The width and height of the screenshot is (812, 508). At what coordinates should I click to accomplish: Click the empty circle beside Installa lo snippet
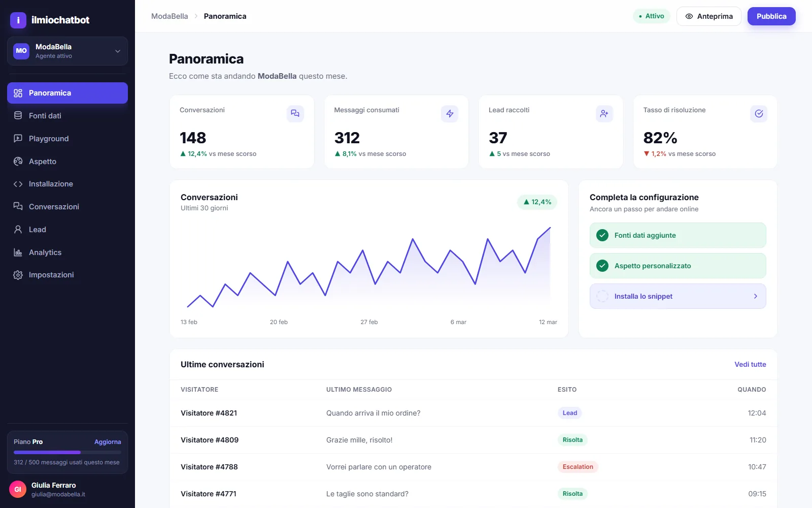coord(602,296)
